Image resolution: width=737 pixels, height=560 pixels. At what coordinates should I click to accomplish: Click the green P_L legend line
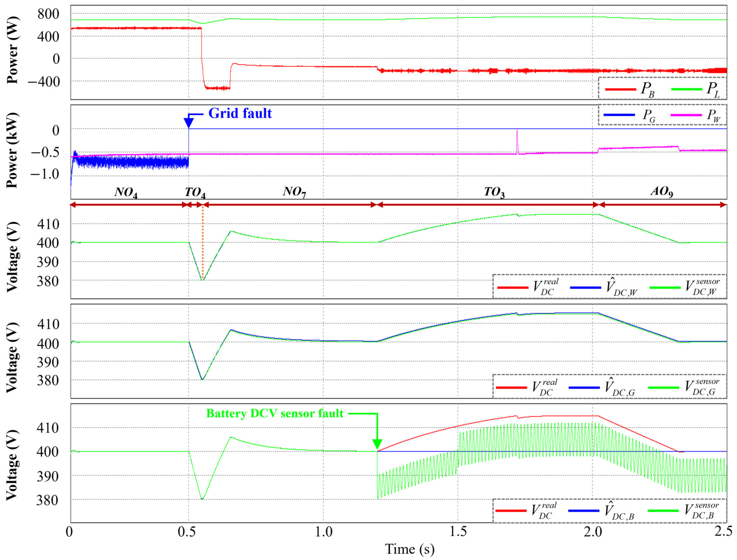coord(686,89)
